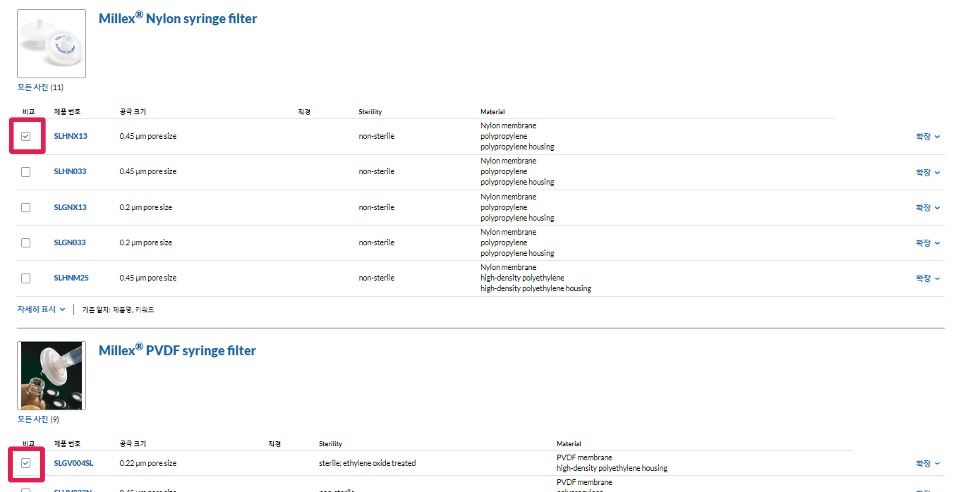Click the Nylon syringe filter thumbnail
980x492 pixels.
click(51, 44)
